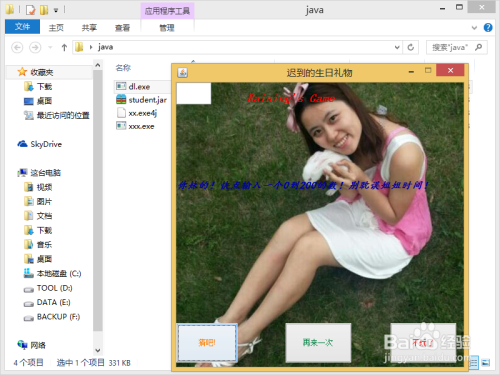Click the new folder icon in quick access toolbar
This screenshot has width=500, height=375.
pos(44,10)
